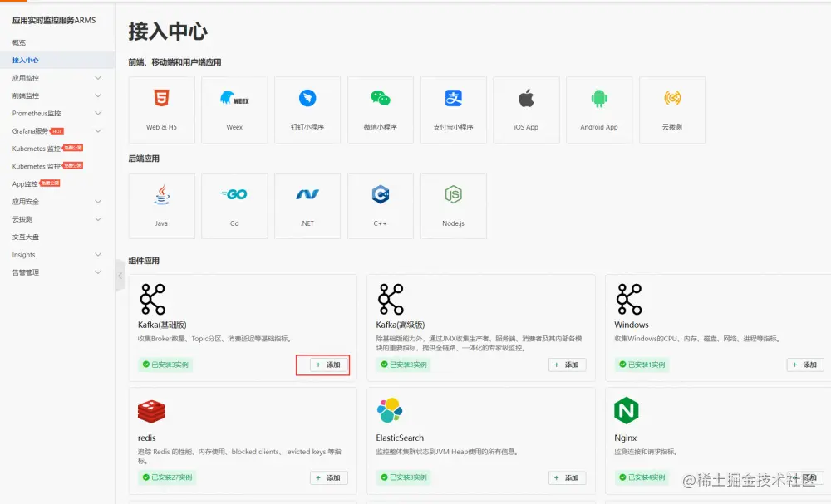Click the ElasticSearch colorful logo icon
831x504 pixels.
(x=390, y=410)
